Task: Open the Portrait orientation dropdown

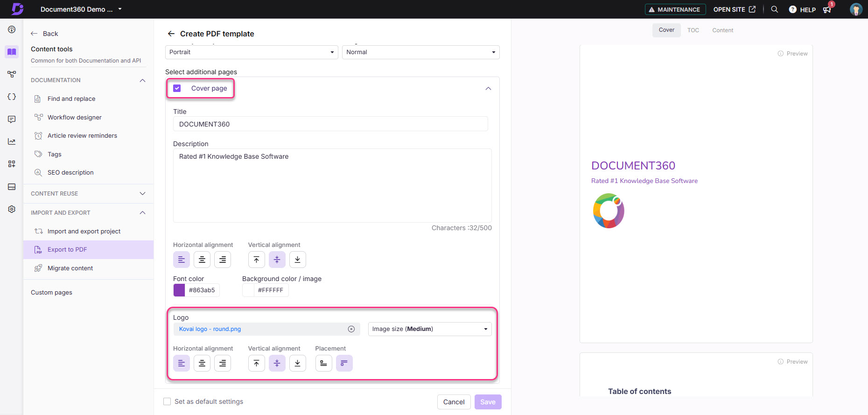Action: click(252, 52)
